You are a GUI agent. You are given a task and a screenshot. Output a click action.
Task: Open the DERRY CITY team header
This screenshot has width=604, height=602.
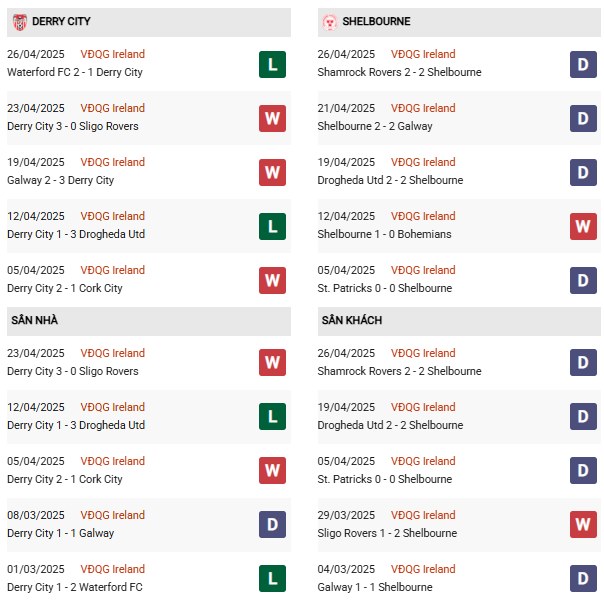(x=149, y=22)
